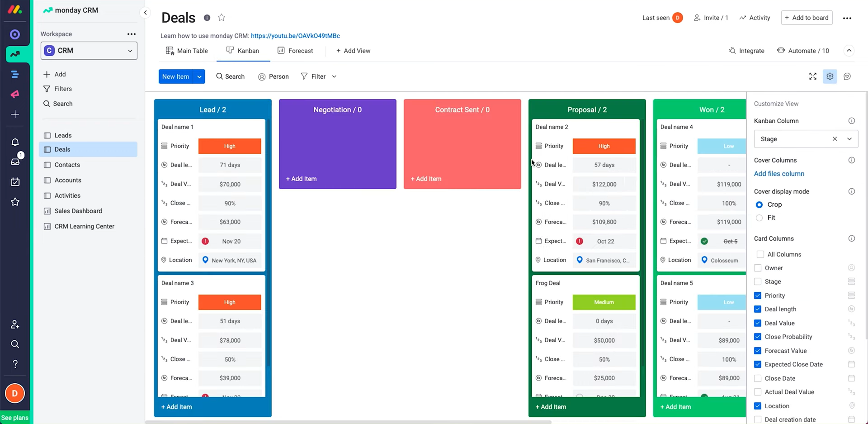The height and width of the screenshot is (424, 868).
Task: Open the inbox icon with badge
Action: 15,162
